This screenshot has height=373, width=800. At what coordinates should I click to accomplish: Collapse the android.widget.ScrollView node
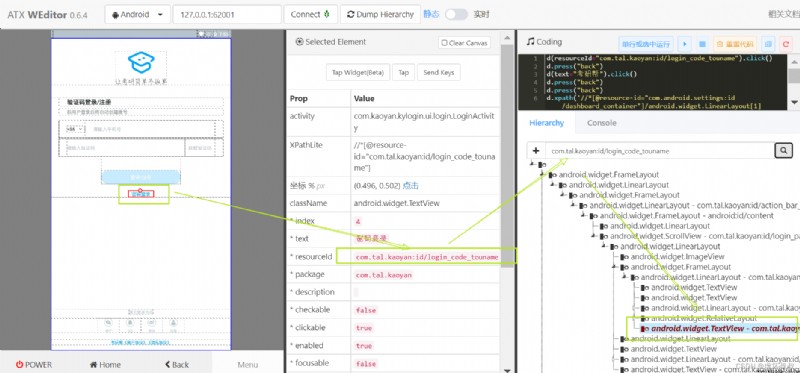click(594, 236)
